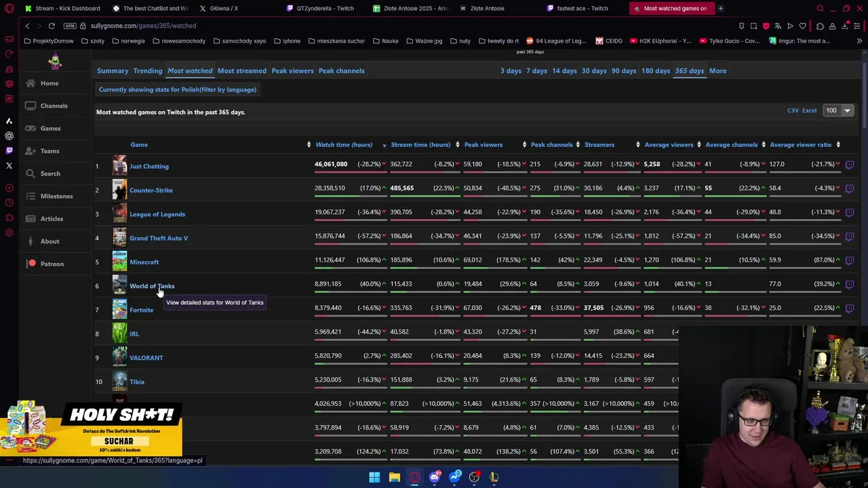Image resolution: width=868 pixels, height=488 pixels.
Task: Open the Opera easy setup menu icon
Action: [857, 26]
